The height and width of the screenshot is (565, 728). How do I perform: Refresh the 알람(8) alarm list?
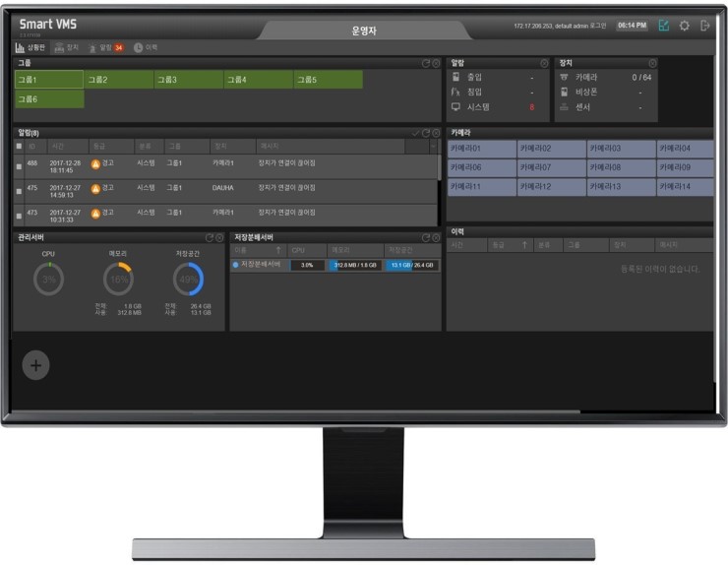point(426,133)
